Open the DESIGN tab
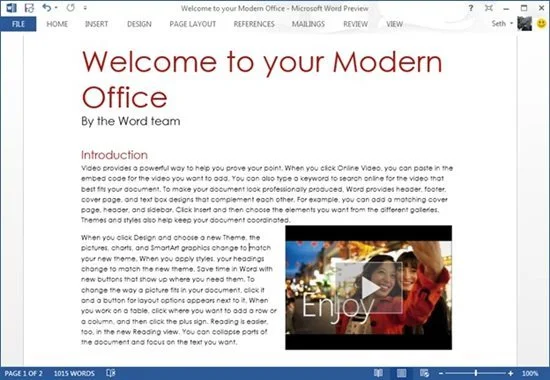 coord(139,24)
